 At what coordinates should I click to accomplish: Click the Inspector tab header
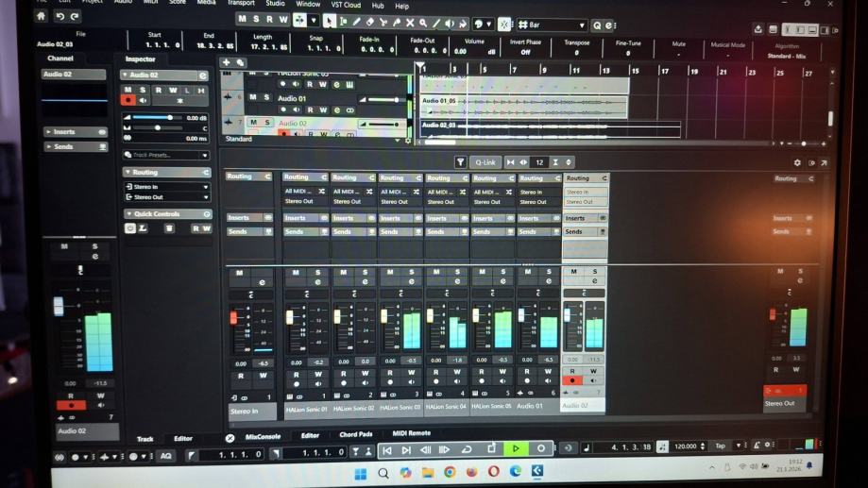coord(140,59)
